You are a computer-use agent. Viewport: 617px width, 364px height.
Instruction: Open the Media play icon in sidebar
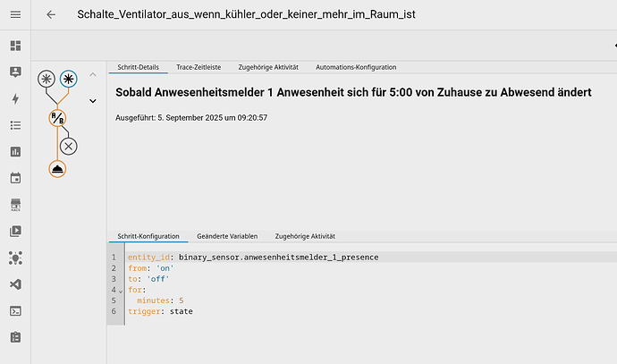pos(15,231)
